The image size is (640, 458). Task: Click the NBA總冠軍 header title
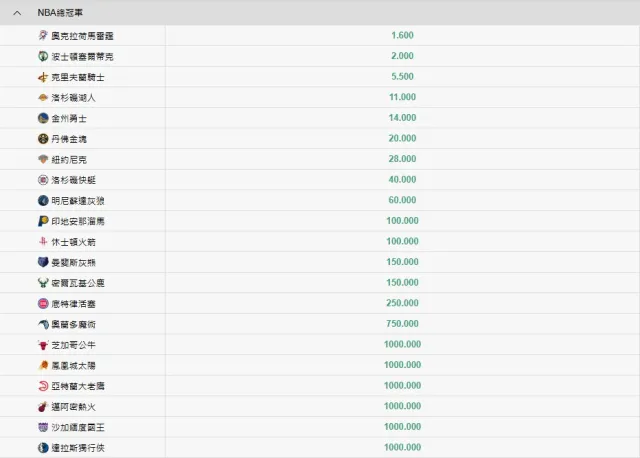(60, 13)
